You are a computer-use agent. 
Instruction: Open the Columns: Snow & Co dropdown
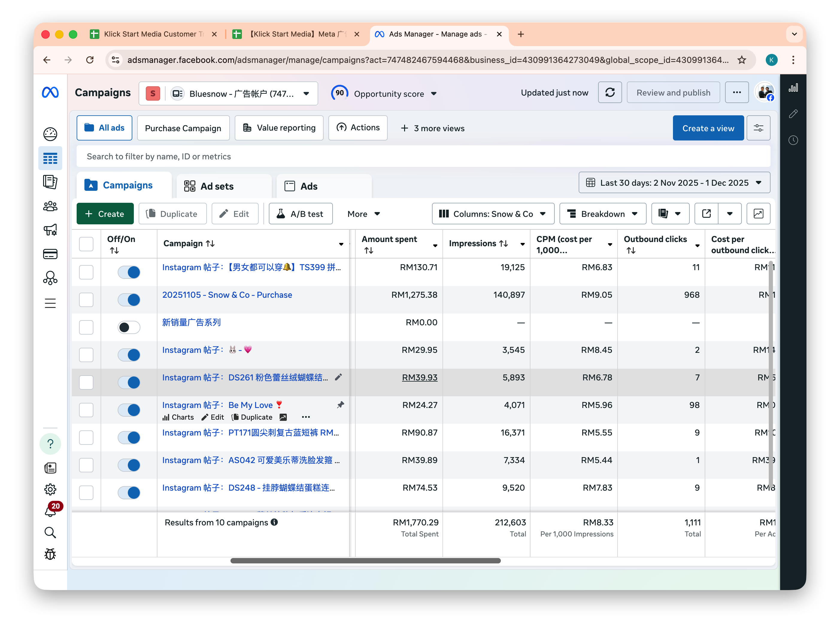[x=493, y=214]
